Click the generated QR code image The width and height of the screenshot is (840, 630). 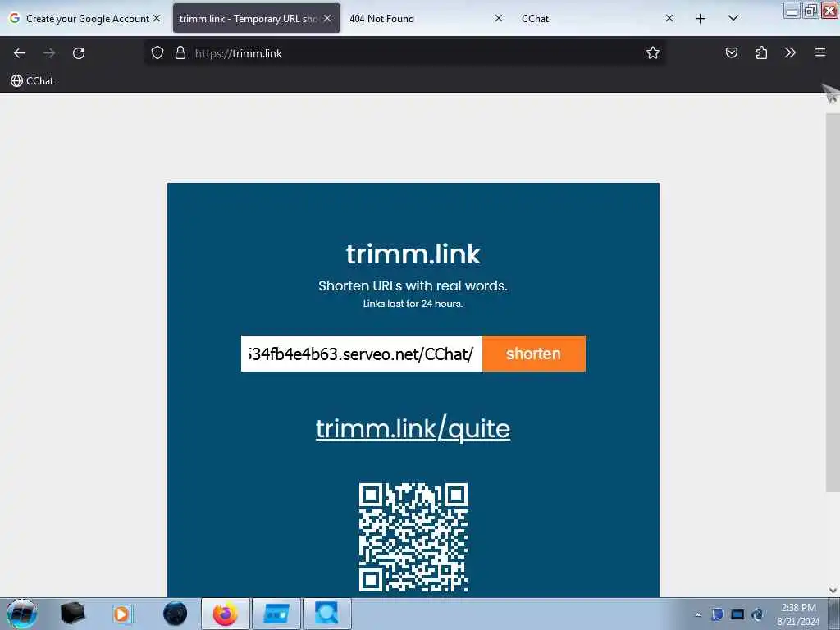413,536
